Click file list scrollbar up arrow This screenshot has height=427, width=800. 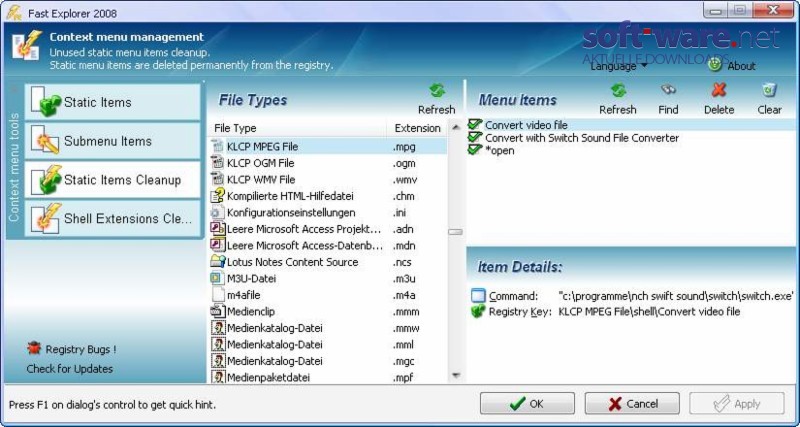tap(456, 128)
